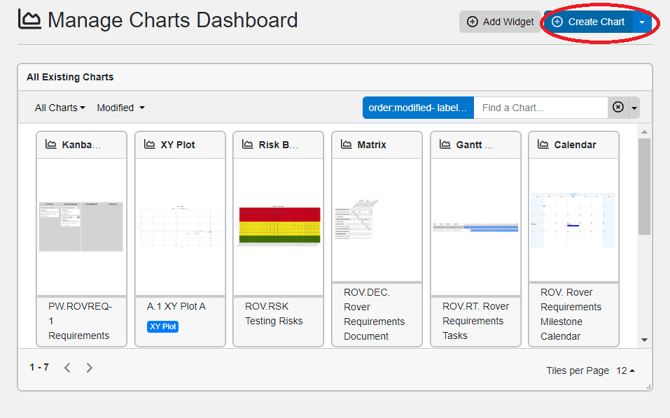Click the blue XY Plot label tag

[x=163, y=327]
